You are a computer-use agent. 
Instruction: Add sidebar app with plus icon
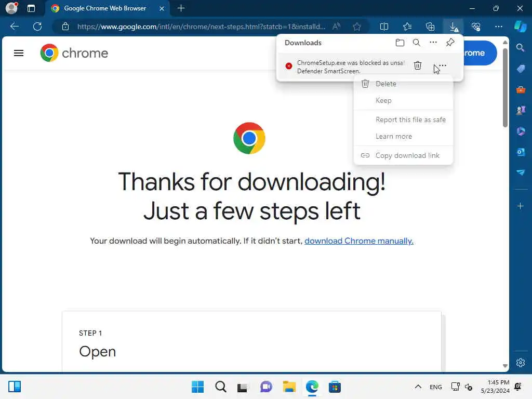(521, 206)
